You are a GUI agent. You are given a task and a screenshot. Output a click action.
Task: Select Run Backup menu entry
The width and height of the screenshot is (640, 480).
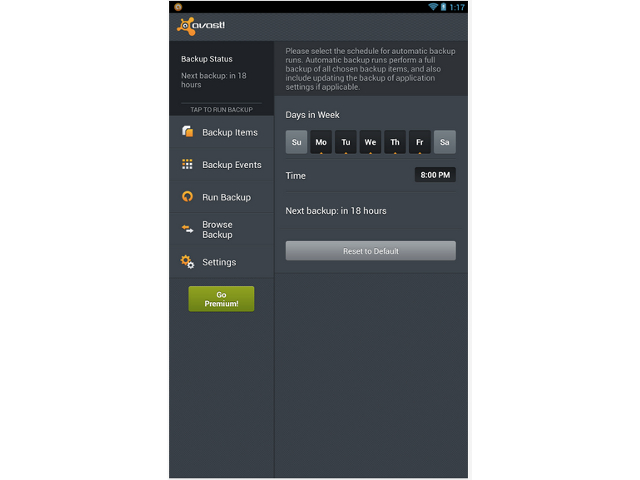click(x=221, y=197)
